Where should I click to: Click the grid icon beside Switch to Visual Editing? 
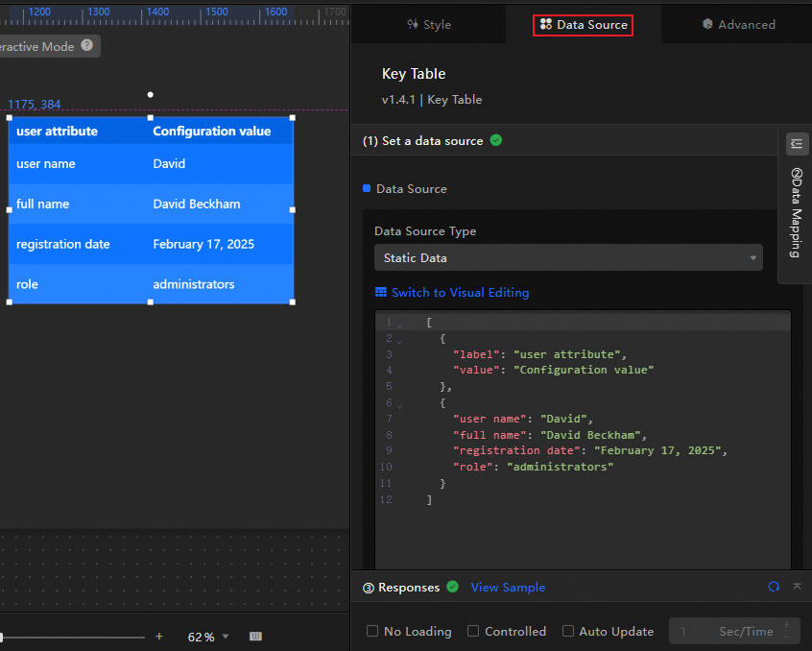381,293
